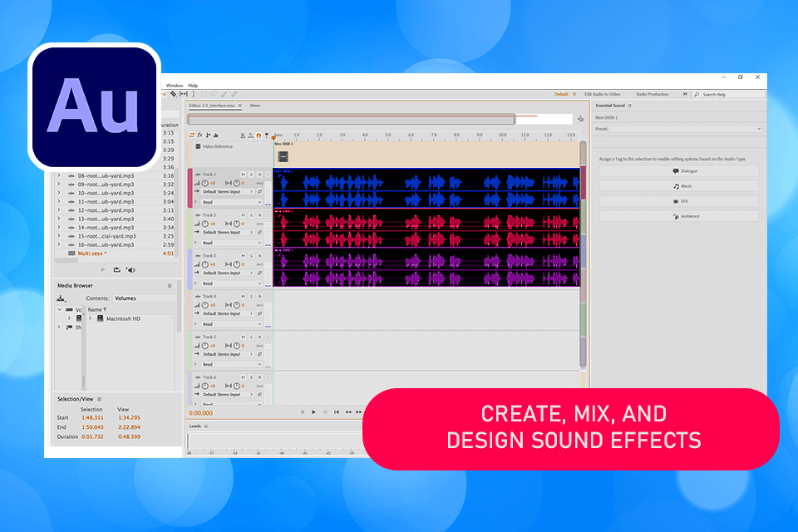Assign the Music audio type
The width and height of the screenshot is (798, 532).
pos(679,186)
